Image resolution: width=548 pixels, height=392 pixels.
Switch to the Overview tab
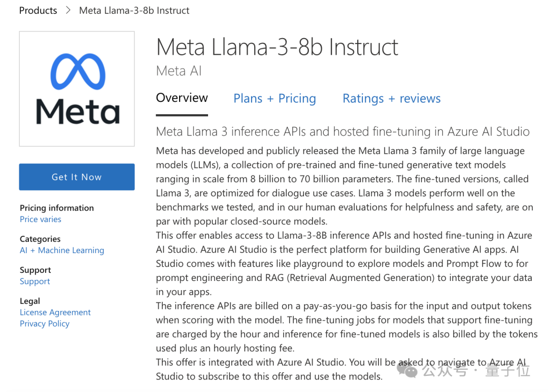pyautogui.click(x=182, y=98)
